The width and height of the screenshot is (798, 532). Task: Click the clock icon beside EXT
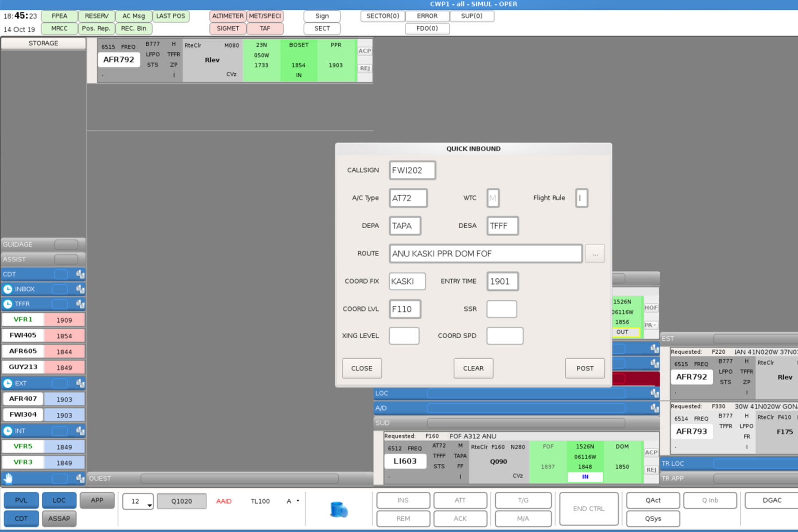point(8,383)
